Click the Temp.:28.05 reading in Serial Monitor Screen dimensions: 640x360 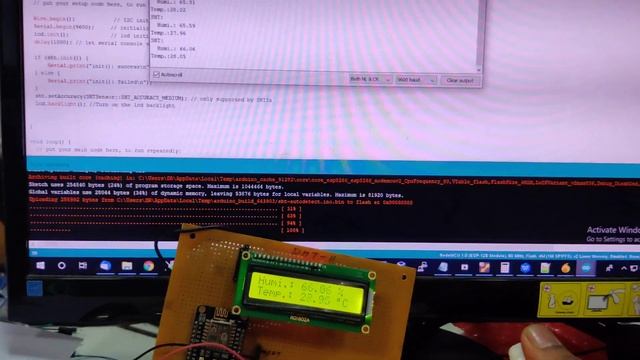168,56
